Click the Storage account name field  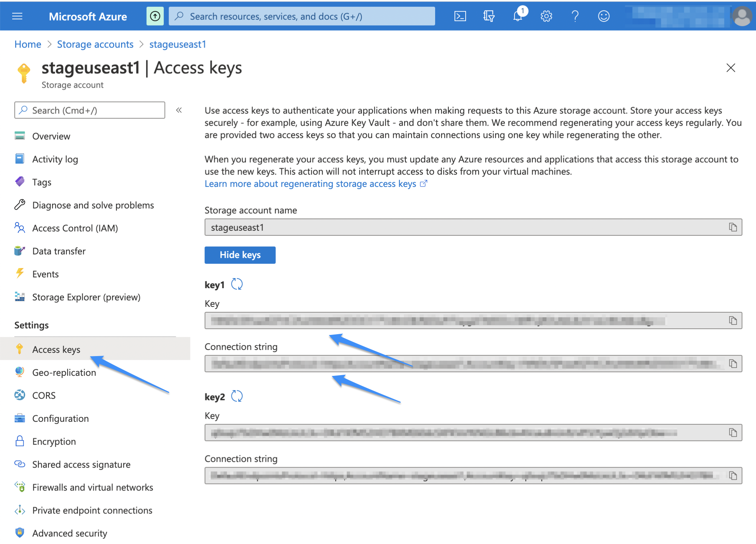click(473, 227)
